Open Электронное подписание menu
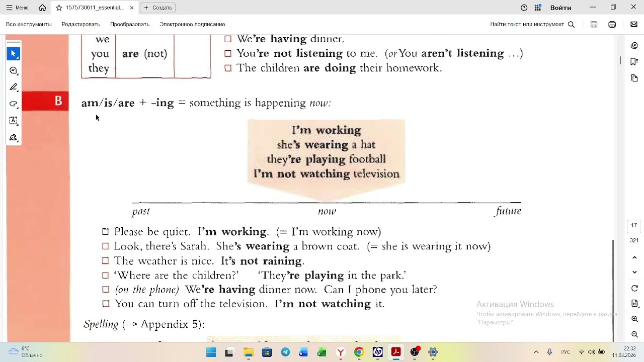 [x=192, y=24]
